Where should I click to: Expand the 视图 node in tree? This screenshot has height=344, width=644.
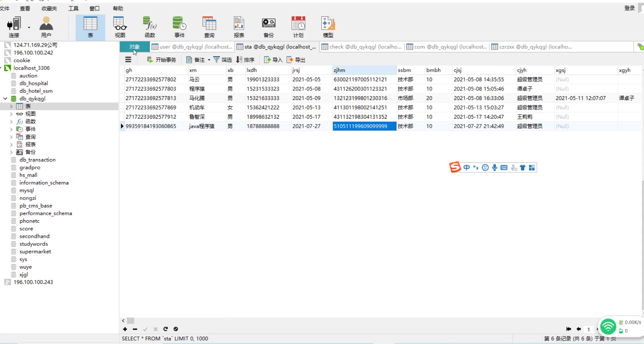11,114
